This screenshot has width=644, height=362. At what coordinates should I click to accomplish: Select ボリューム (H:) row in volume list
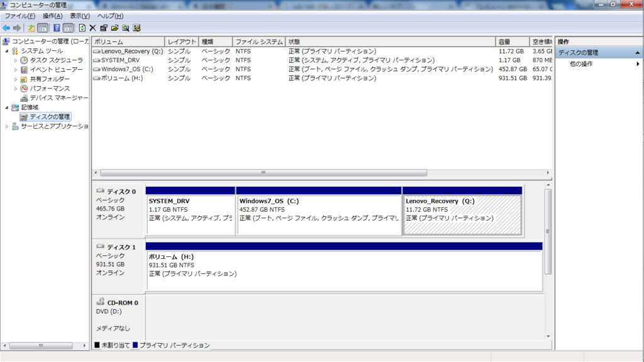tap(323, 79)
